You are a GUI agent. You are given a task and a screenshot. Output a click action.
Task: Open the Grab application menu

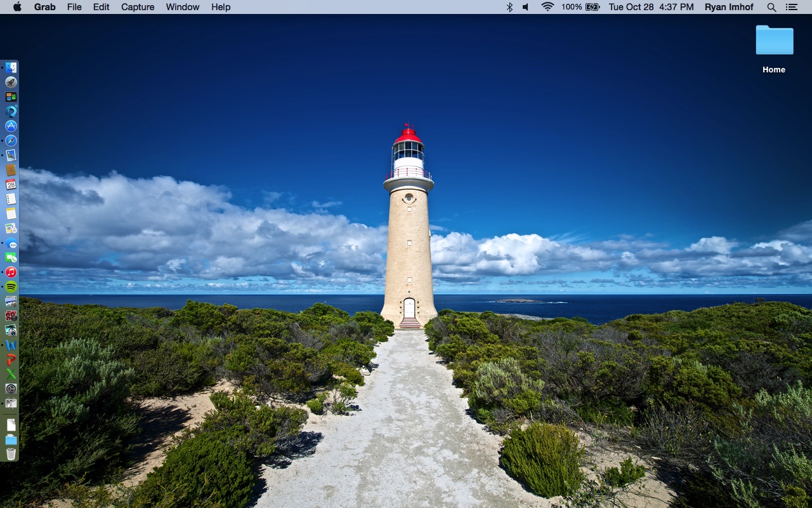pyautogui.click(x=45, y=7)
